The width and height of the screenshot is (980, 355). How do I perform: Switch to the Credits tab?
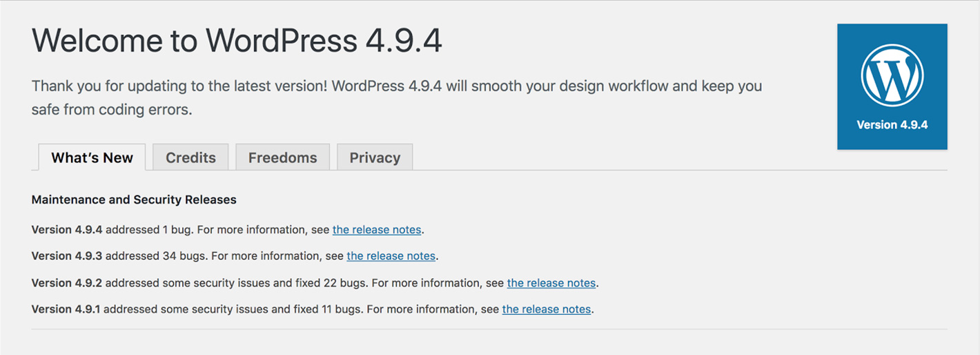[x=190, y=157]
